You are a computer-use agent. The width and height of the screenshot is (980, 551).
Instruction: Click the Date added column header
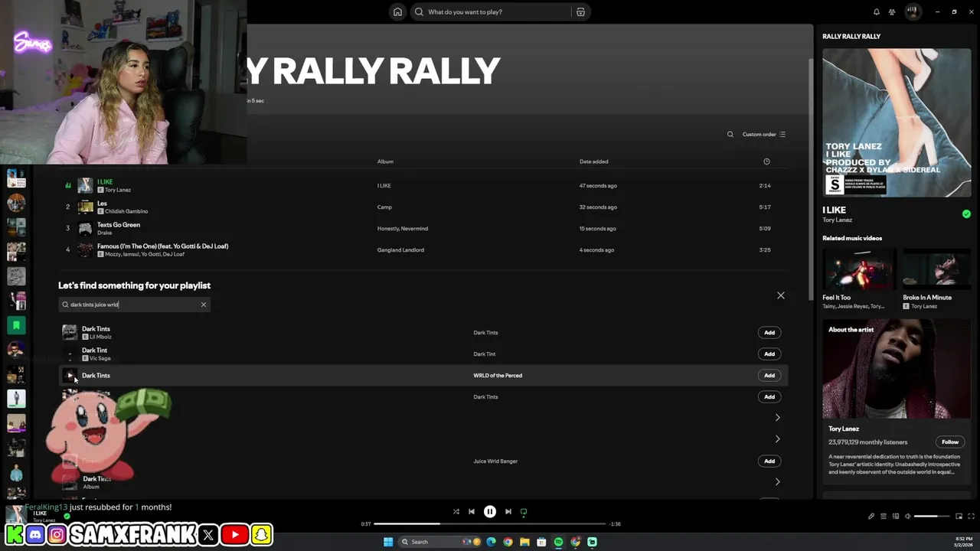(x=594, y=161)
